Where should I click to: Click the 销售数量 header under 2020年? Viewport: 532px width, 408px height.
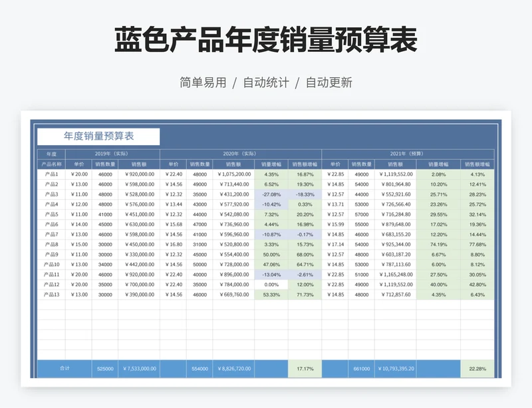[199, 164]
